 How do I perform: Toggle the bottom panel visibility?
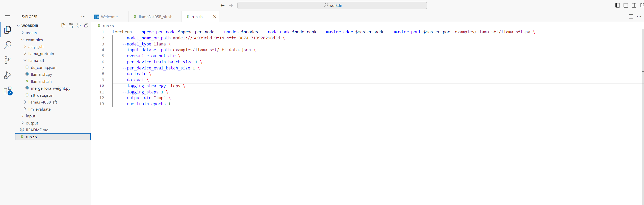(x=626, y=5)
